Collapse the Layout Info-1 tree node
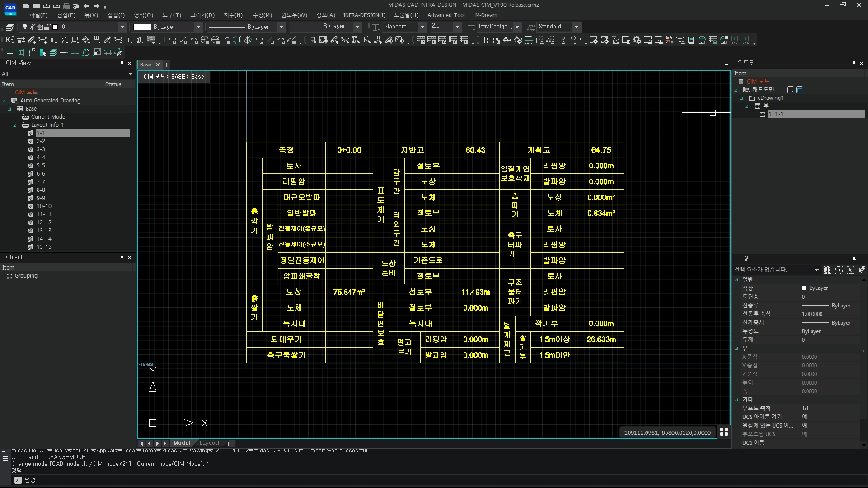 (x=15, y=125)
